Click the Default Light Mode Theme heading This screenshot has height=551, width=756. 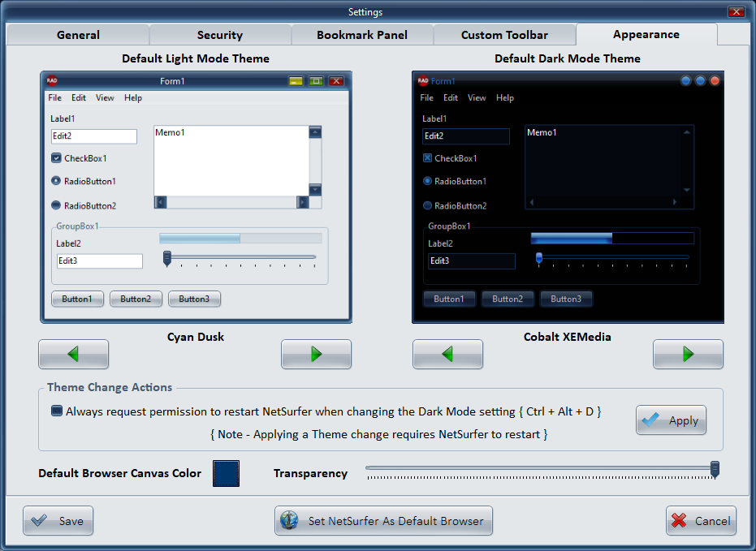click(196, 58)
